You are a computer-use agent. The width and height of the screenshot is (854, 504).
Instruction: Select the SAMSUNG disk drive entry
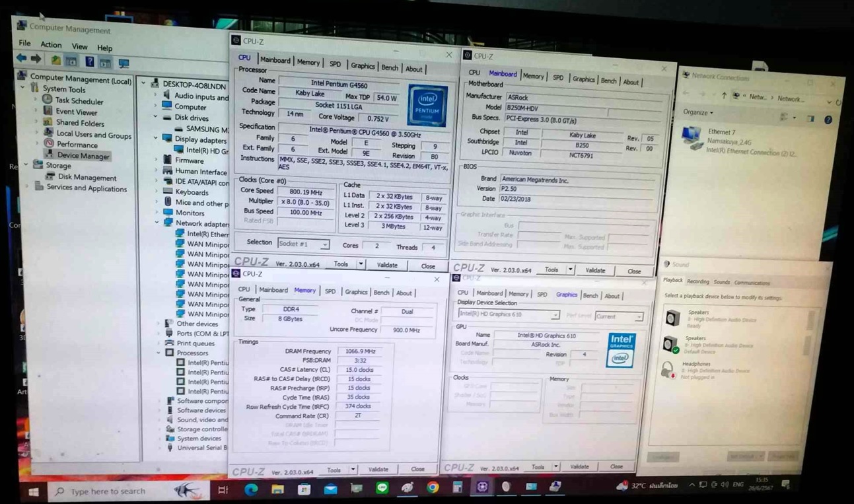pyautogui.click(x=201, y=129)
